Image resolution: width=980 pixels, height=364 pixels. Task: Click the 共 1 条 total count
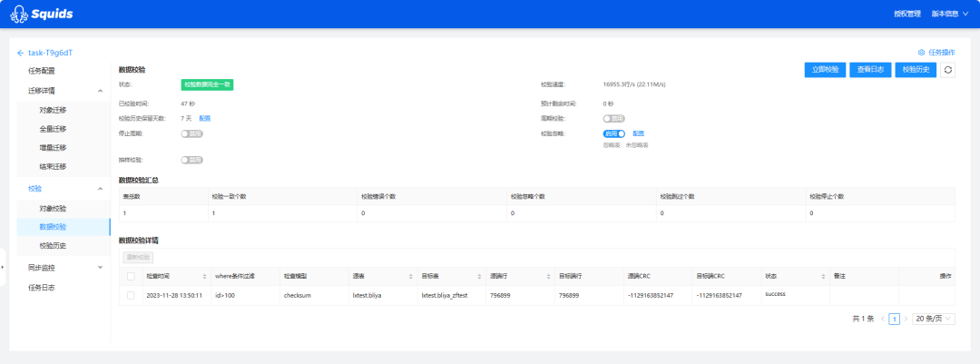coord(863,319)
